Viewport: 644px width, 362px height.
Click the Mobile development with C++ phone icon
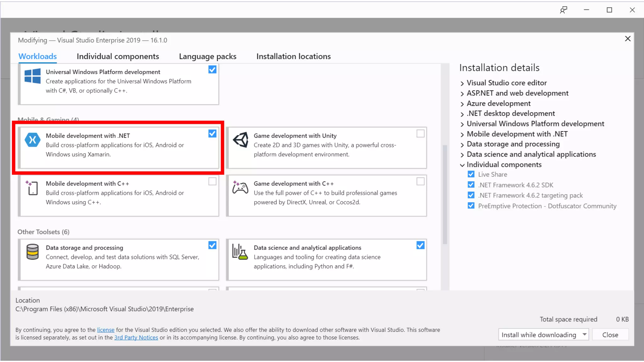(32, 188)
